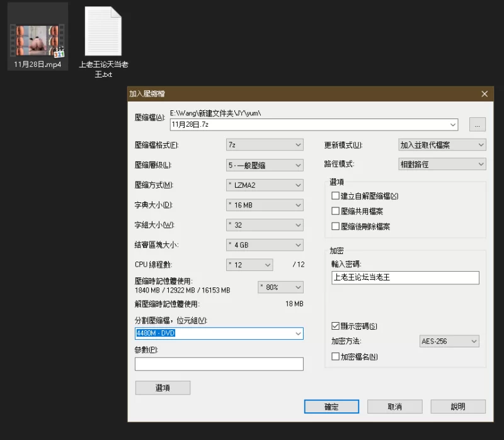Enable the 加密檔名 checkbox
Image resolution: width=504 pixels, height=440 pixels.
point(336,357)
